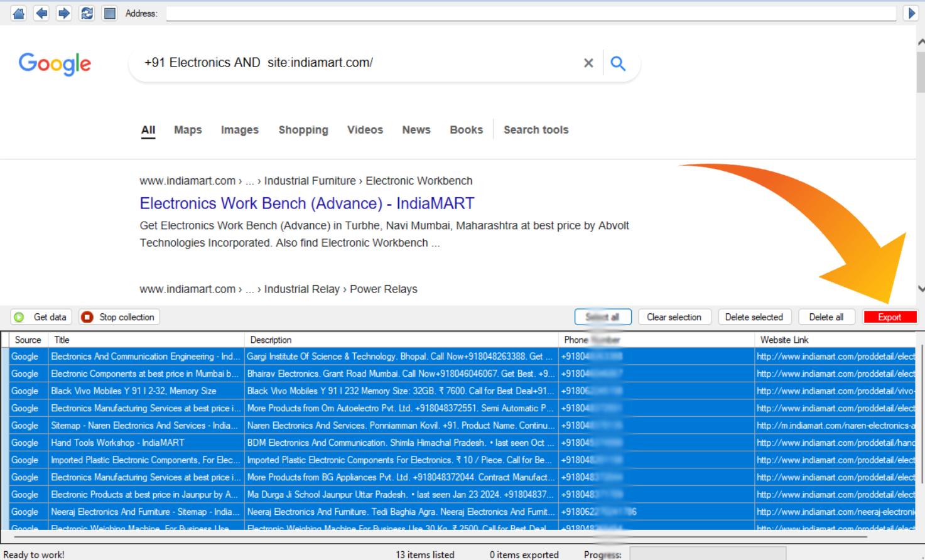Open Search tools options
Viewport: 925px width, 560px height.
pyautogui.click(x=536, y=130)
